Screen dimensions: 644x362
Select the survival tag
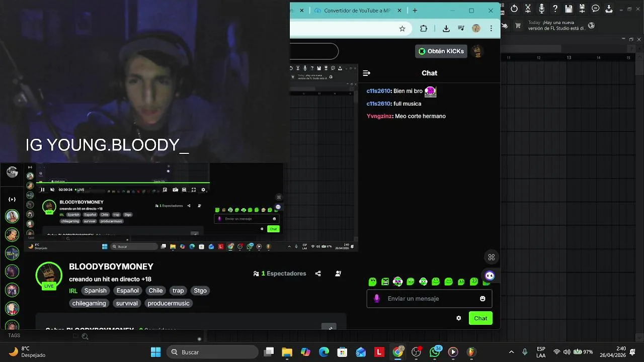pos(127,303)
